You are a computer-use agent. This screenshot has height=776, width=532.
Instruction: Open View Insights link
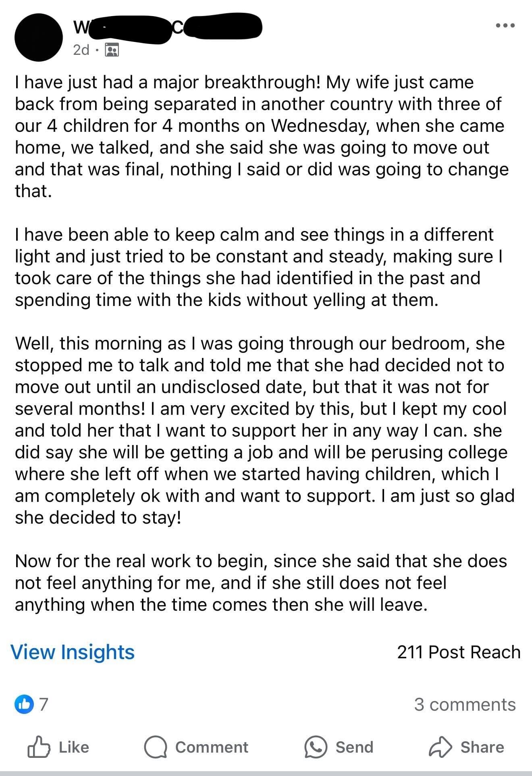coord(73,652)
